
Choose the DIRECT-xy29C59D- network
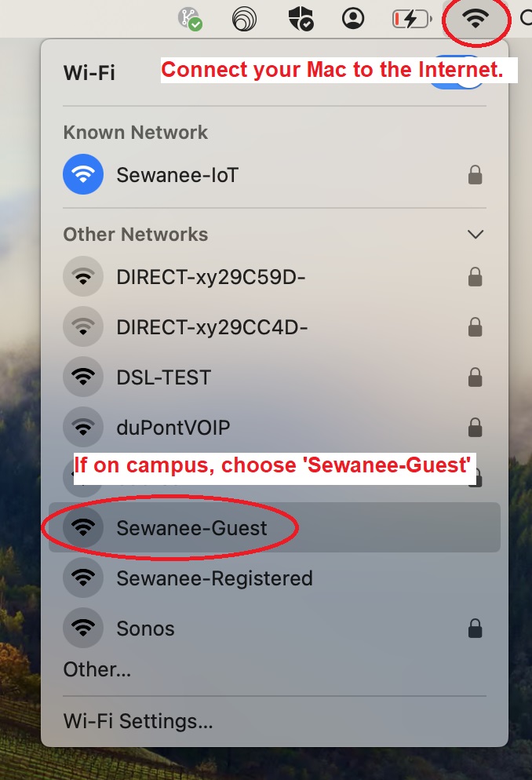[275, 276]
